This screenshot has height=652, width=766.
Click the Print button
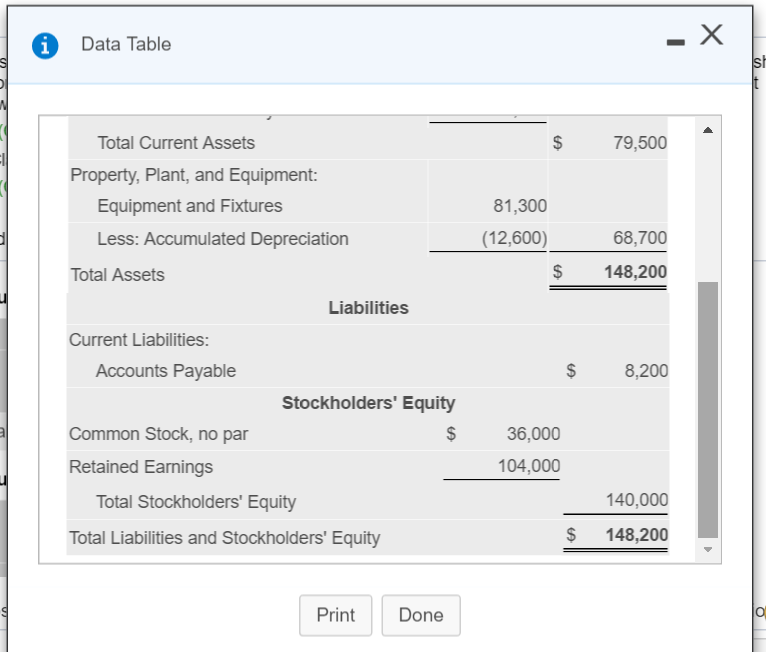click(336, 615)
